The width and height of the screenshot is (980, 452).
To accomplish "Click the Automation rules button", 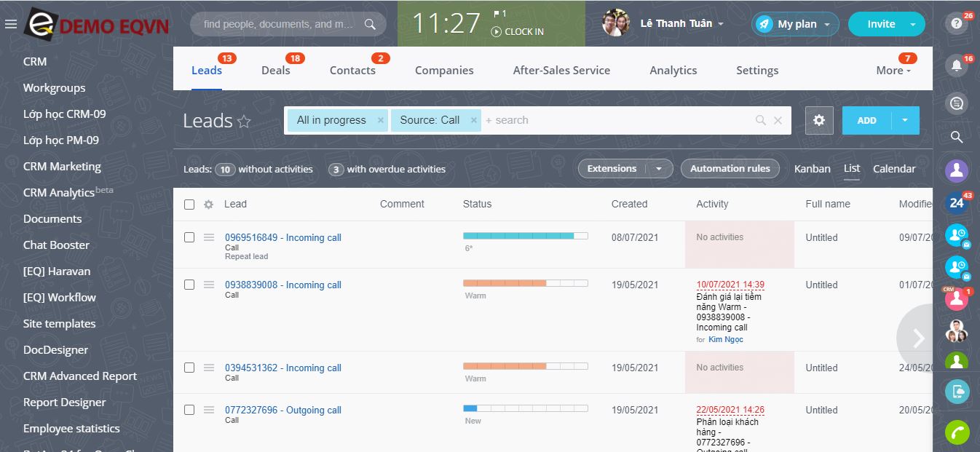I will coord(730,169).
